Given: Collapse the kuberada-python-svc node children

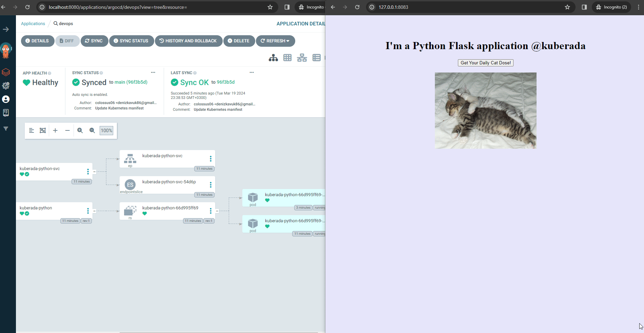Looking at the screenshot, I should 95,172.
